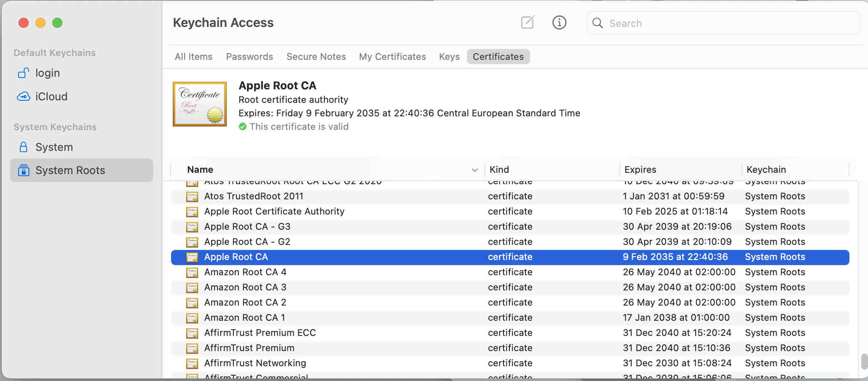The width and height of the screenshot is (868, 381).
Task: Click the vertical scrollbar thumb of certificate list
Action: 864,361
